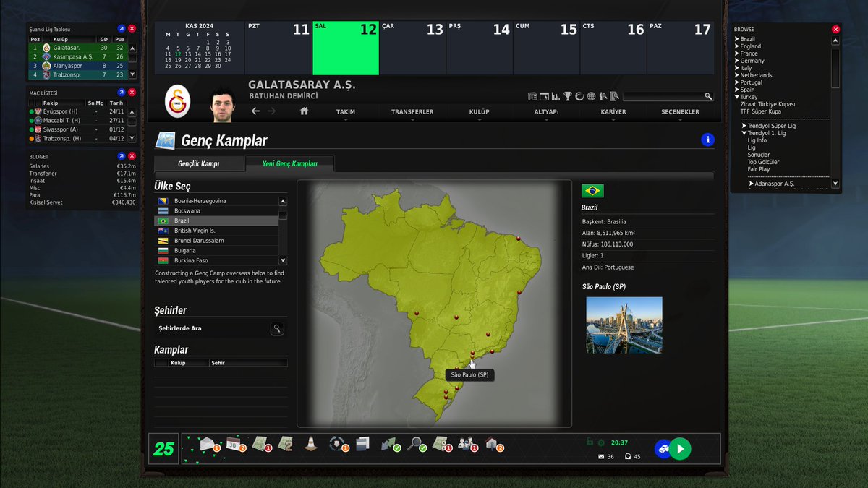Open the KULÜP menu
This screenshot has height=488, width=868.
[x=479, y=112]
